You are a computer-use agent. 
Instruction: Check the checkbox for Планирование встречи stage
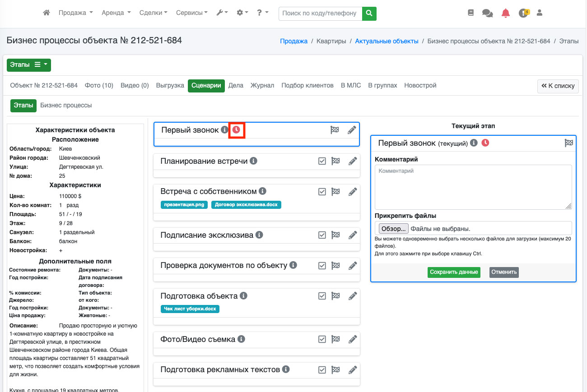coord(322,161)
